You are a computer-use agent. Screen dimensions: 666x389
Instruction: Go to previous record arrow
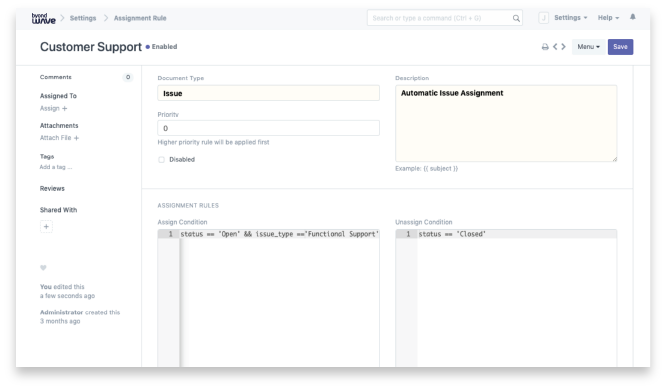(555, 47)
